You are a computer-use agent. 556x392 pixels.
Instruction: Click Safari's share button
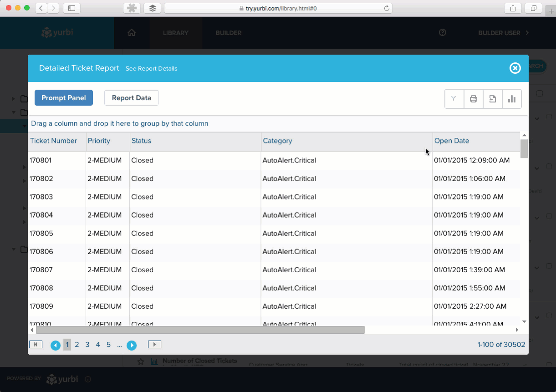513,8
